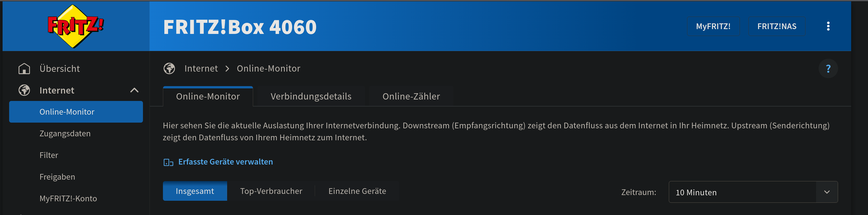Viewport: 868px width, 215px height.
Task: Open the MyFRITZ! header button
Action: (x=713, y=26)
